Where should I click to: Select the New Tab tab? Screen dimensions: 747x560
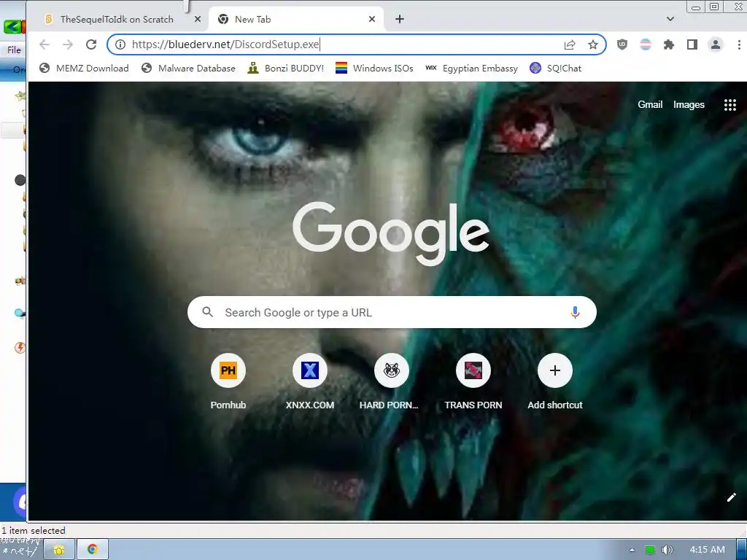pos(295,20)
